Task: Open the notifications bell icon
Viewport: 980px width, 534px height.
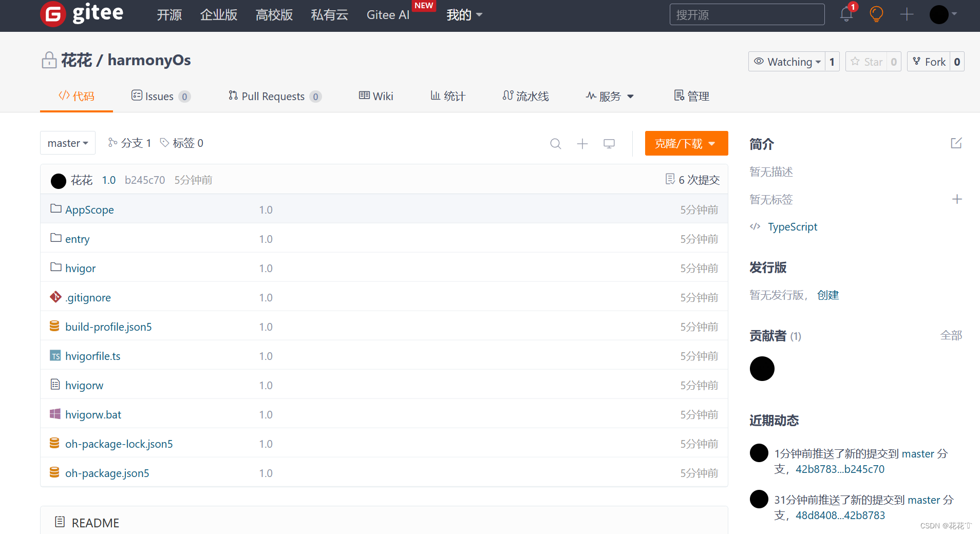Action: 846,14
